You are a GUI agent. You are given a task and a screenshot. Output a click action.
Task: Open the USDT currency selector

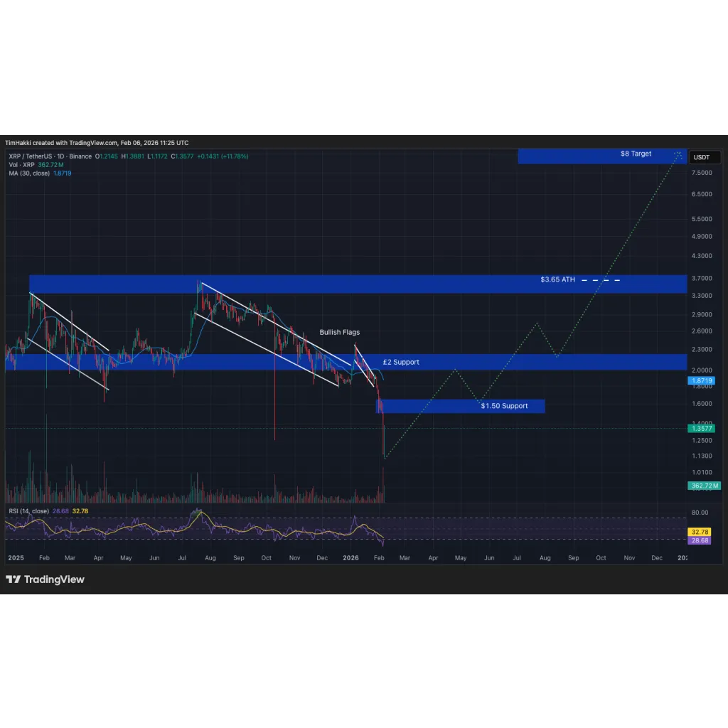pyautogui.click(x=704, y=157)
